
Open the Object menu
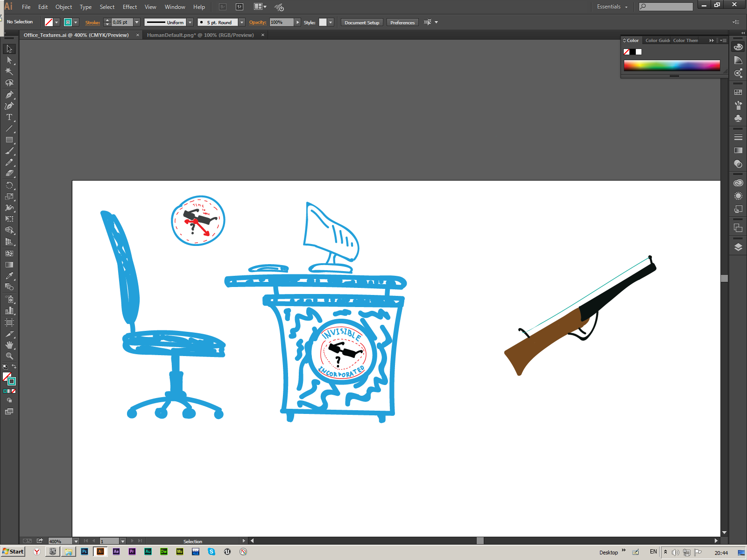[x=63, y=7]
